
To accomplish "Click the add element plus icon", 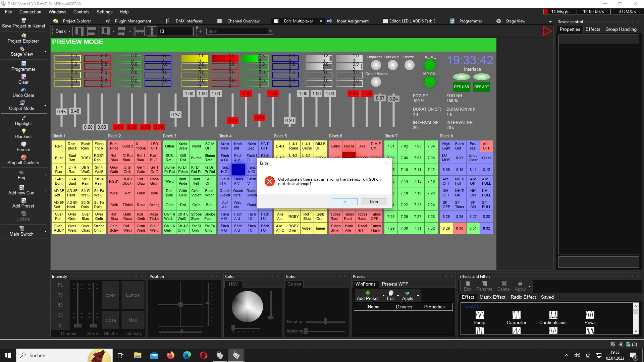I will 200,31.
